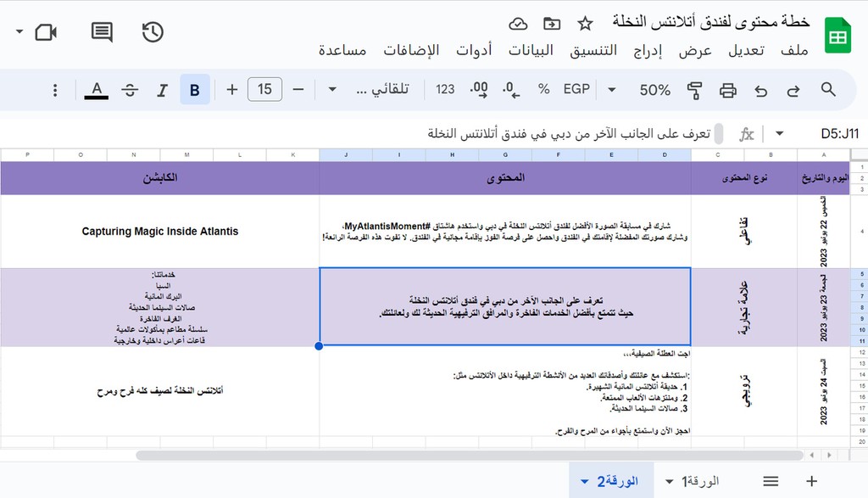The image size is (868, 498).
Task: Open more number formats 123
Action: [x=444, y=89]
